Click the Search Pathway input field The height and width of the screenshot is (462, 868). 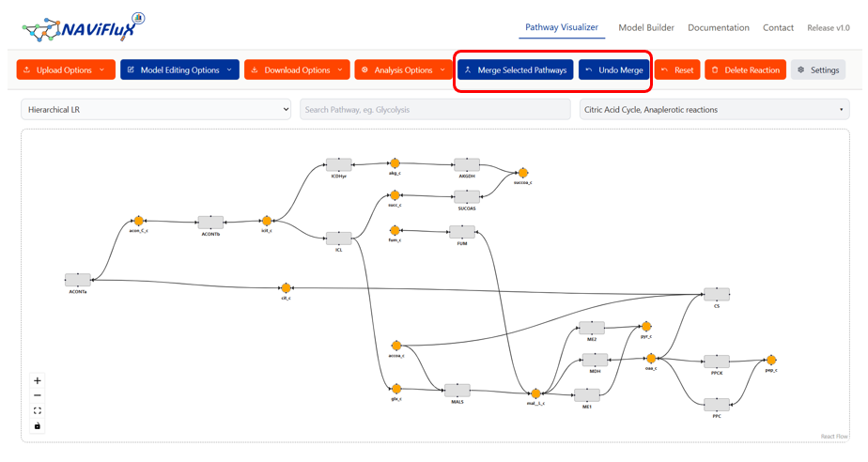(435, 110)
